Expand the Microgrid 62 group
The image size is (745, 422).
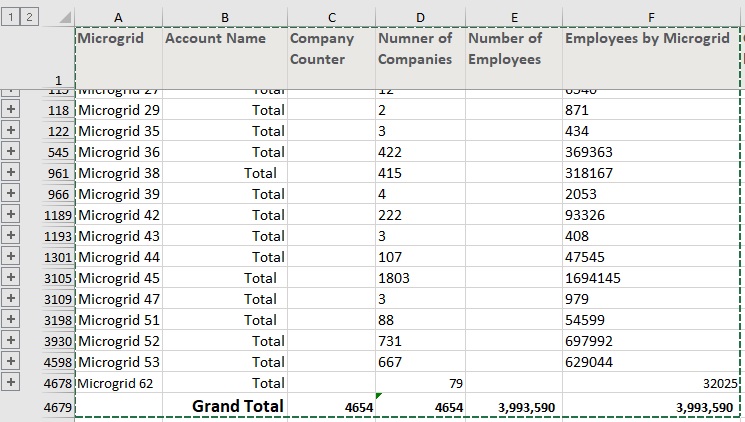pyautogui.click(x=10, y=382)
